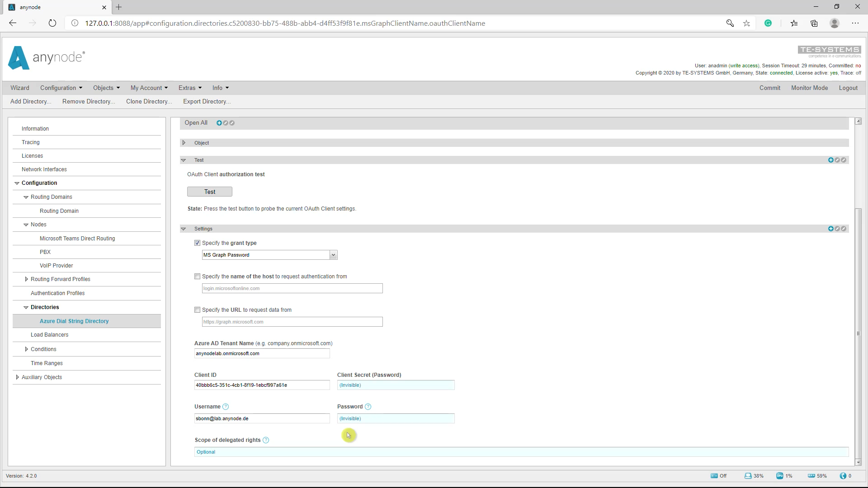This screenshot has width=868, height=488.
Task: Click Commit in the top bar
Action: coord(770,88)
